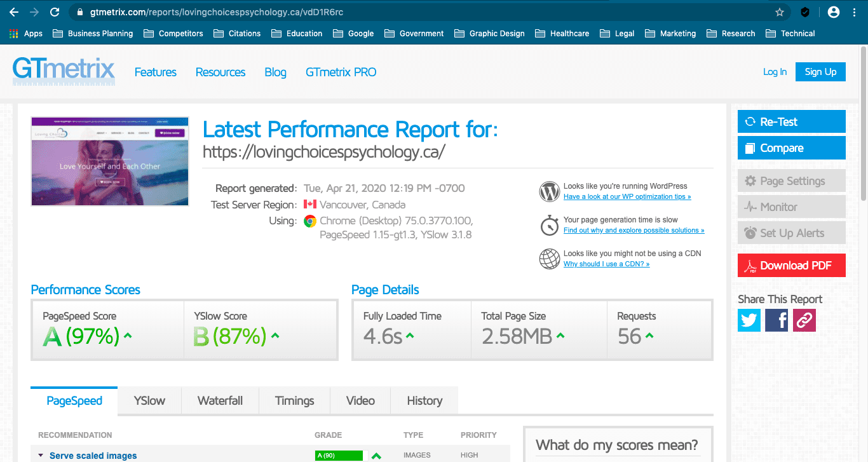Viewport: 868px width, 462px height.
Task: Open the shield extension icon
Action: pos(804,12)
